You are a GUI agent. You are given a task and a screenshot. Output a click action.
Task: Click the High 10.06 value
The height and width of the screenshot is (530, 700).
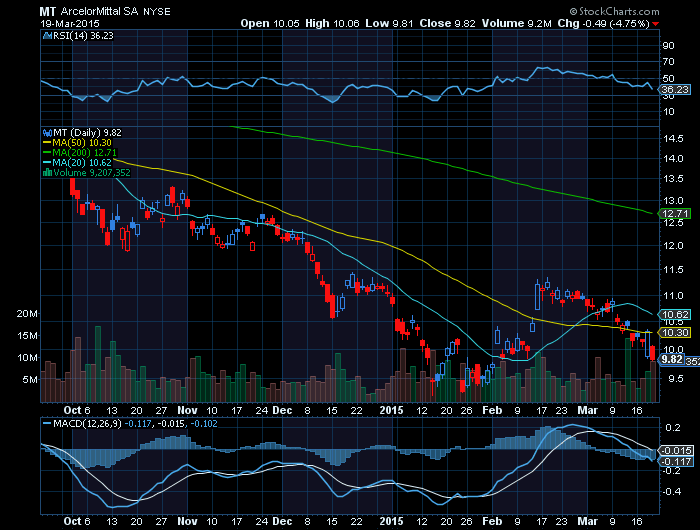point(332,23)
